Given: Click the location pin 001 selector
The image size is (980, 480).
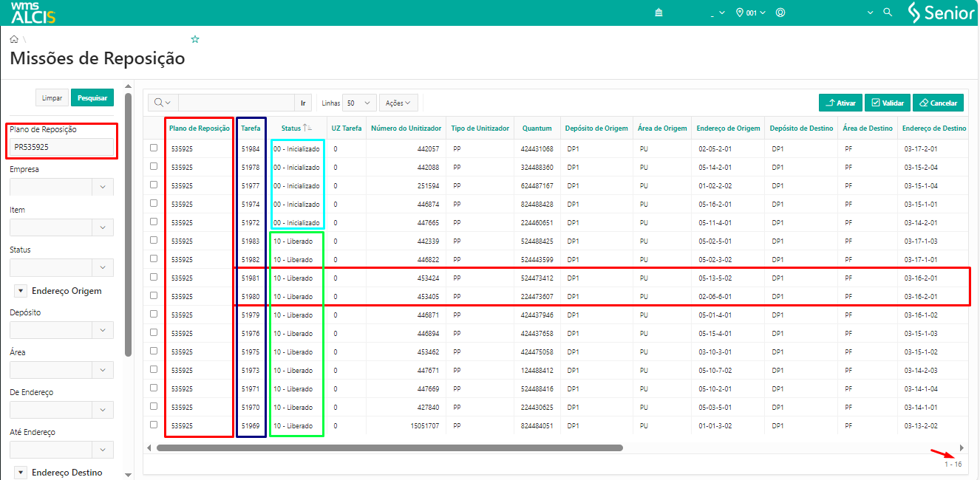Looking at the screenshot, I should click(x=751, y=13).
